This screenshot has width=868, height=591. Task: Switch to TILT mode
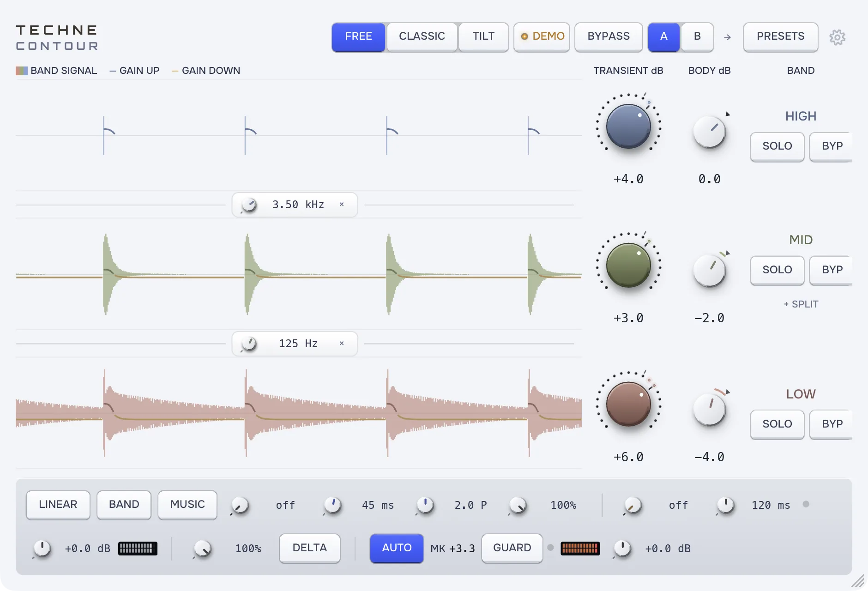[483, 36]
